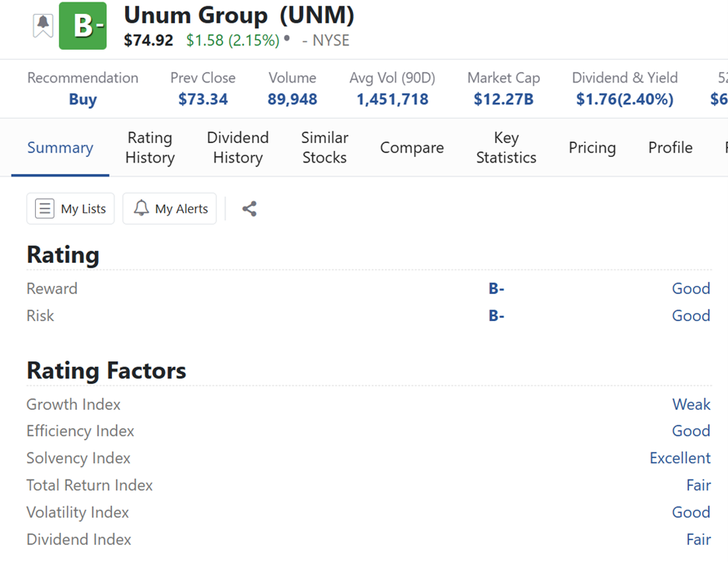Select the Summary tab
728x562 pixels.
tap(60, 148)
